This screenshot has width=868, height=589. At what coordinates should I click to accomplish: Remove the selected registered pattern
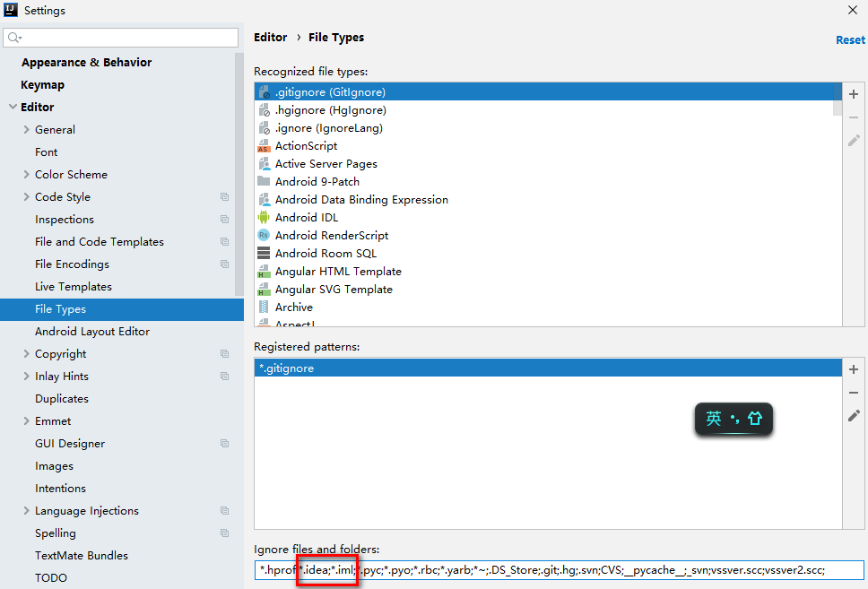click(x=854, y=393)
